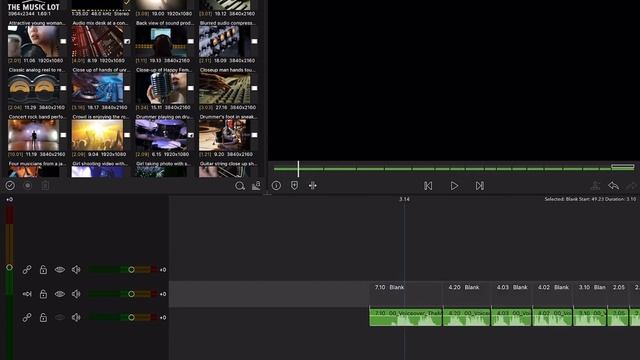Add a marker with the marker icon
The image size is (640, 360).
tap(294, 186)
